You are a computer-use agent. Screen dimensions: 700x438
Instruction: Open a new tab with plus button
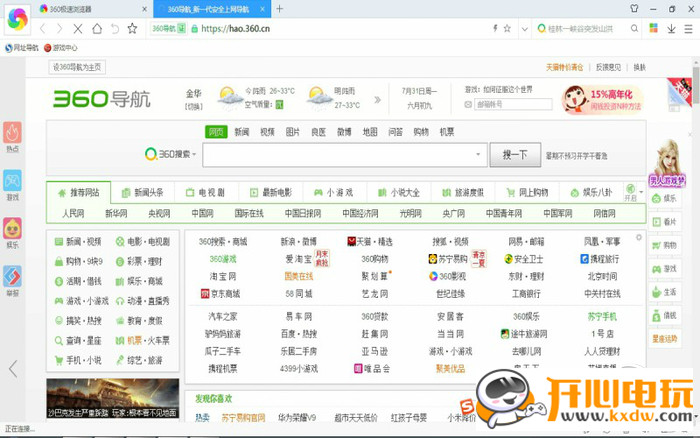click(x=279, y=8)
